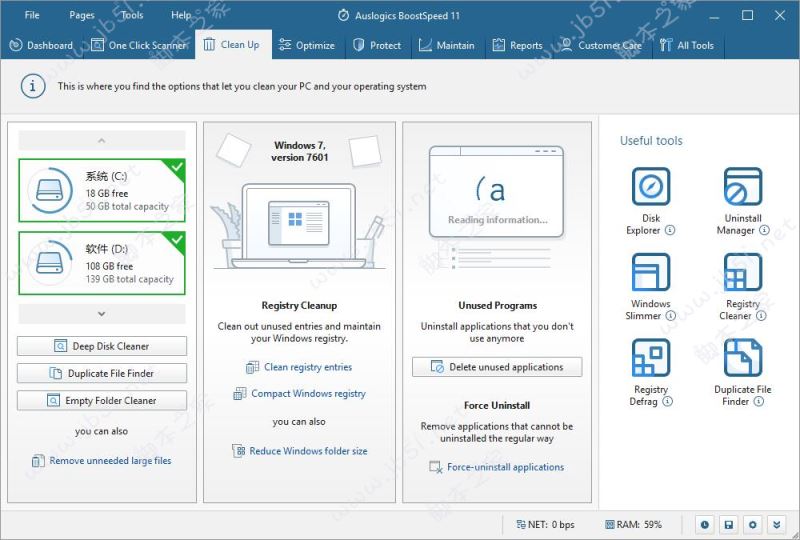The width and height of the screenshot is (800, 540).
Task: Show info for Registry Cleaner
Action: coord(761,316)
